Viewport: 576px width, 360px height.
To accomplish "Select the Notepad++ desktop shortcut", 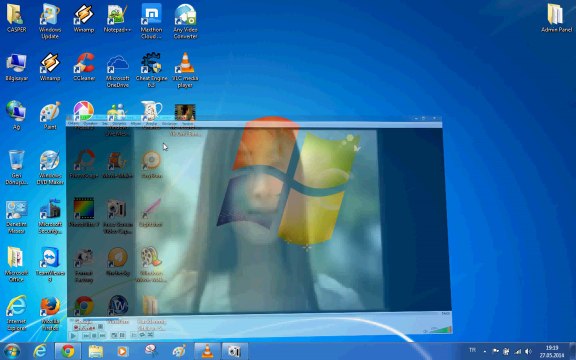I will (x=117, y=18).
